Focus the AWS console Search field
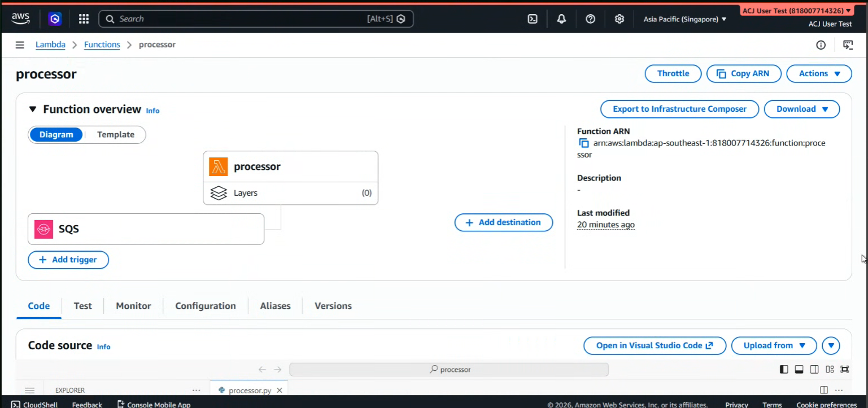Screen dimensions: 868x408 pyautogui.click(x=256, y=19)
